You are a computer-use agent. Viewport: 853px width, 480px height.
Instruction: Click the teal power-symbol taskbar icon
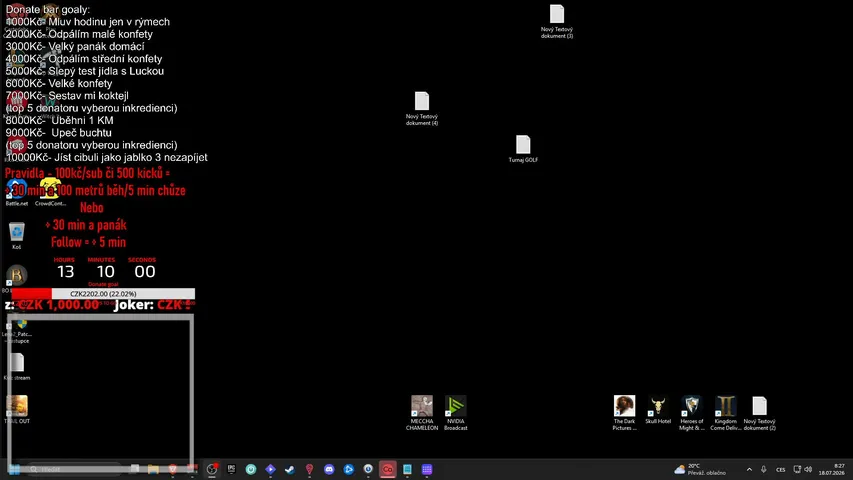pos(251,469)
